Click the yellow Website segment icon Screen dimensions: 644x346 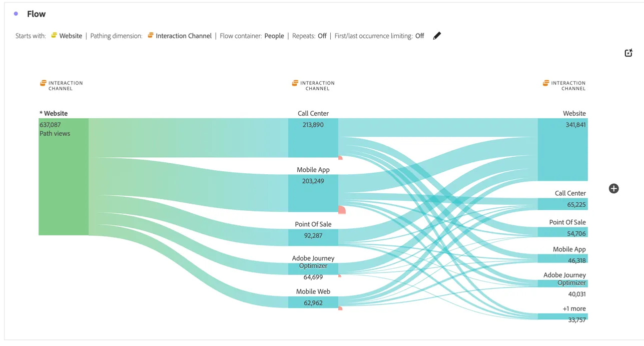coord(54,36)
